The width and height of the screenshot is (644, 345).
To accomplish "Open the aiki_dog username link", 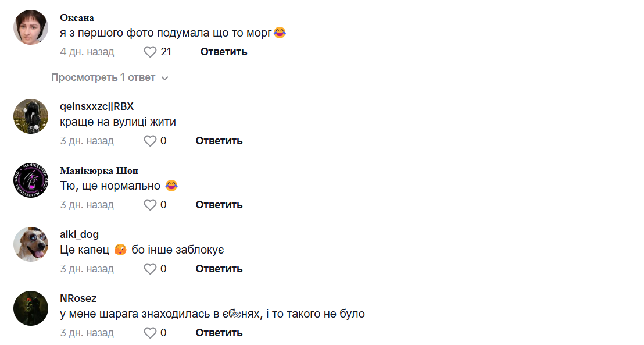I will (79, 234).
